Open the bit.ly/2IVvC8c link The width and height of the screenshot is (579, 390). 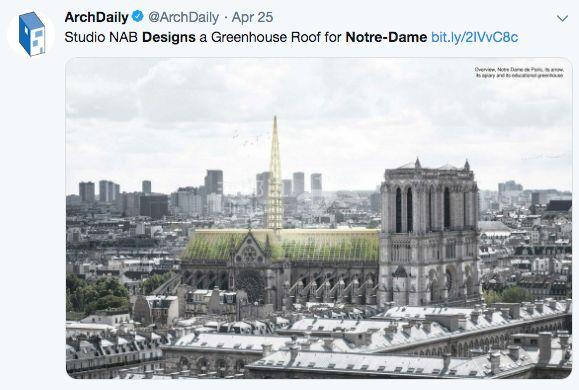point(474,37)
